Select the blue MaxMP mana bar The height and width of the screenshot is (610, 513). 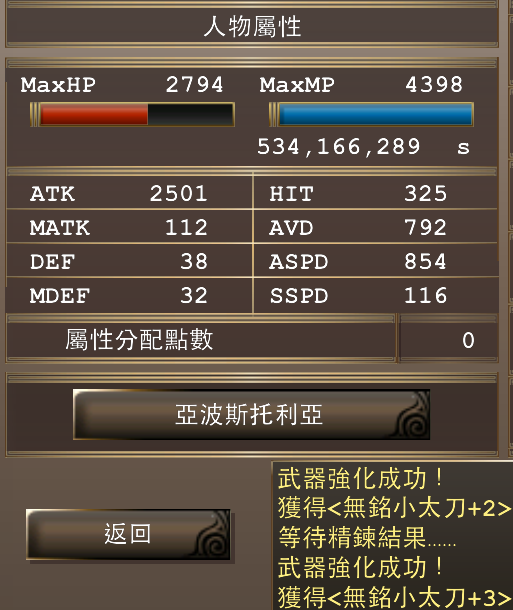click(371, 114)
